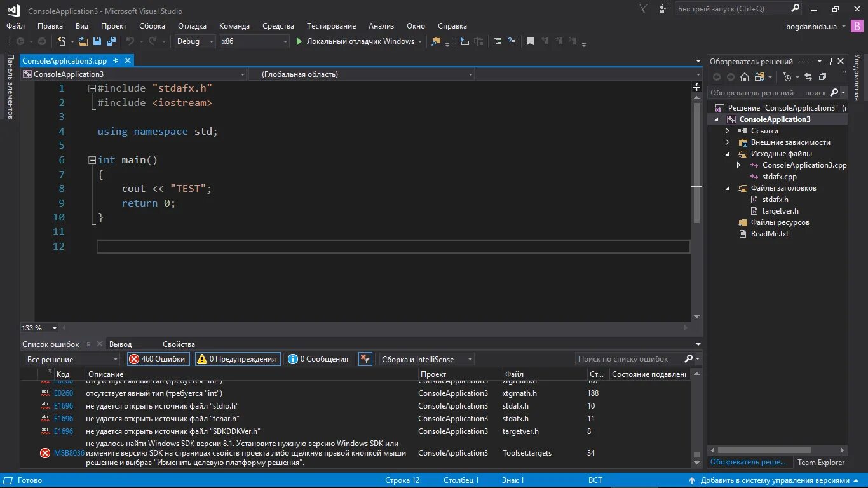Open the x86 platform dropdown
Screen dimensions: 868x488
coord(254,41)
